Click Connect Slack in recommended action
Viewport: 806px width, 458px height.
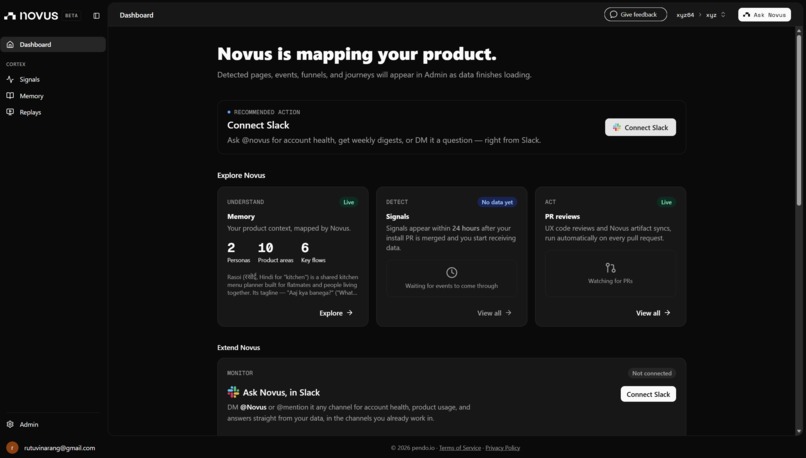coord(640,127)
